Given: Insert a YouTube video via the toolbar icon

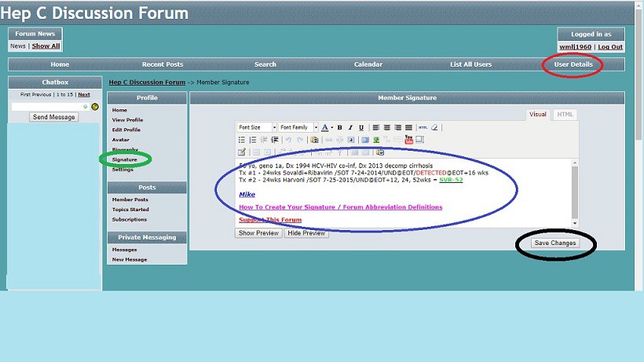Looking at the screenshot, I should pyautogui.click(x=408, y=140).
